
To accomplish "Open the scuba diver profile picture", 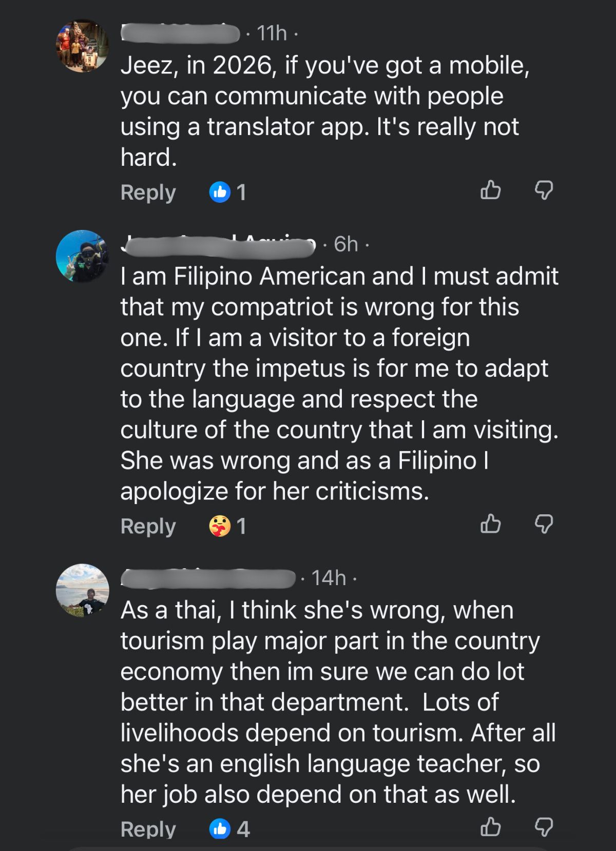I will coord(83,256).
